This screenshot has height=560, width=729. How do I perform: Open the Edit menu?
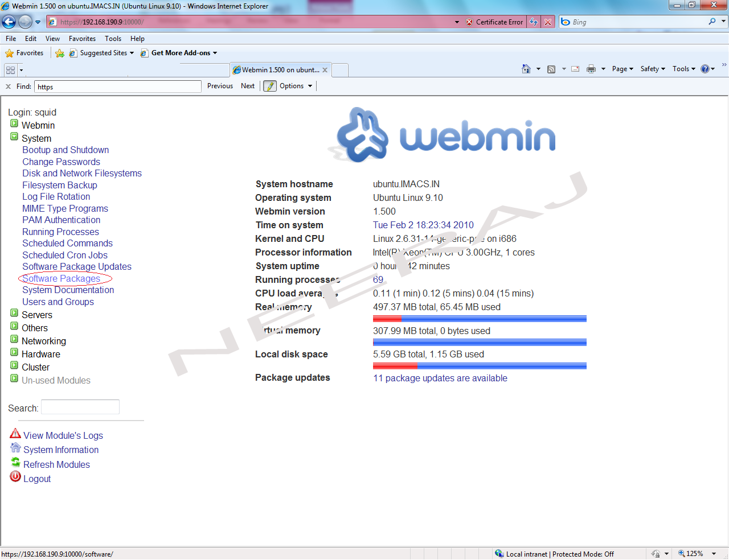31,39
